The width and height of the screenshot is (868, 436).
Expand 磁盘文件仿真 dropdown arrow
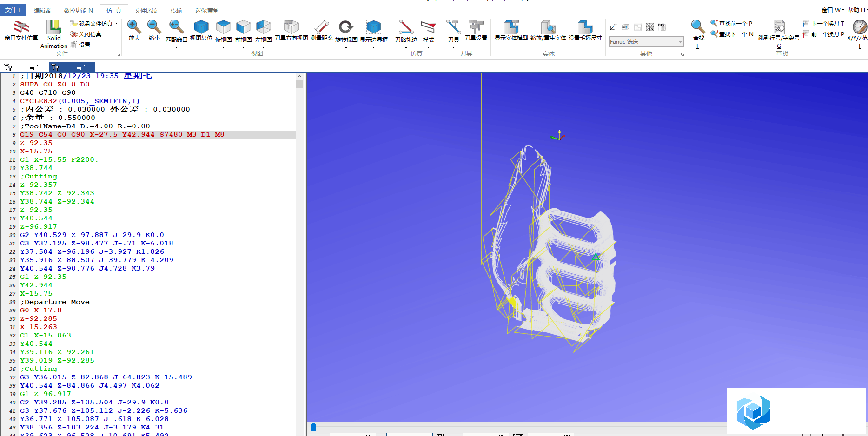click(116, 23)
